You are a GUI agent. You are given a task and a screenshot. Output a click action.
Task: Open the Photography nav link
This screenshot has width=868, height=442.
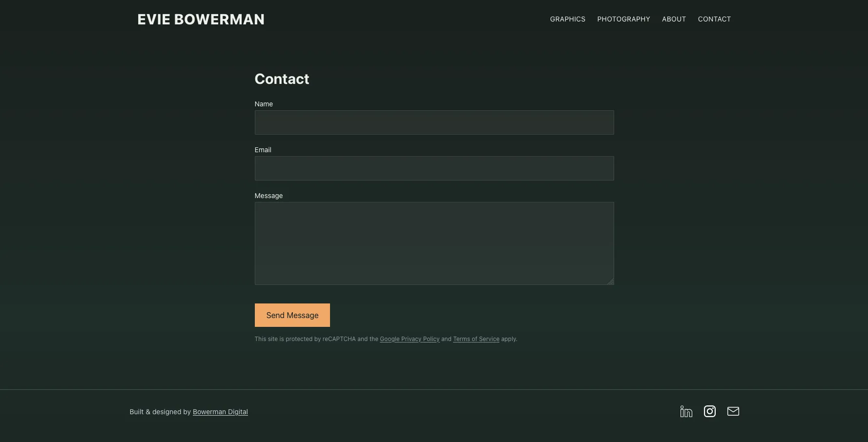[x=623, y=19]
